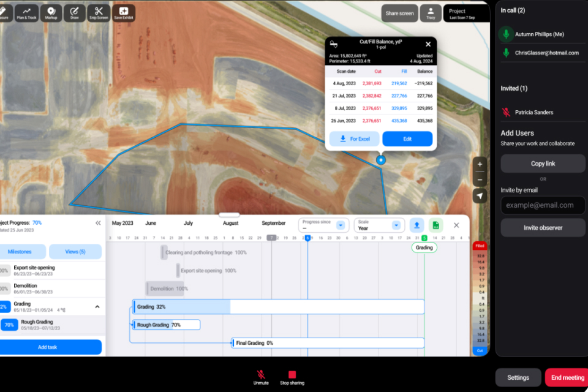The width and height of the screenshot is (588, 392).
Task: Click the Cut column header
Action: tap(378, 71)
